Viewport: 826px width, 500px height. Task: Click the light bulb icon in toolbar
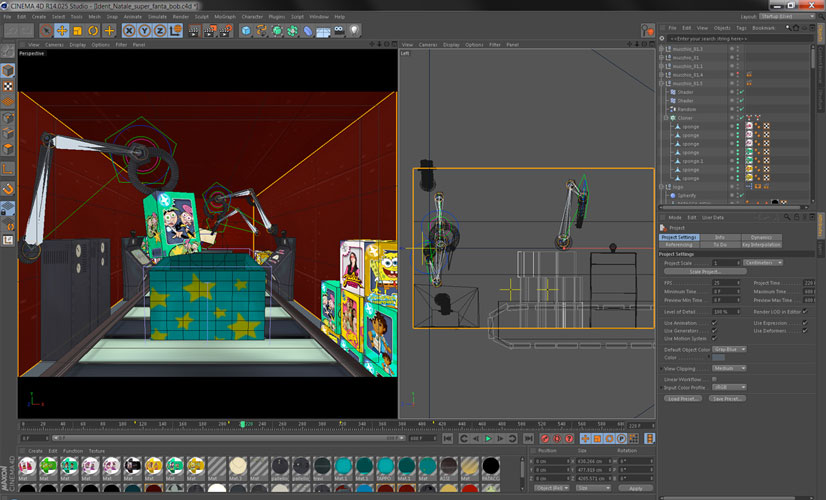[354, 31]
